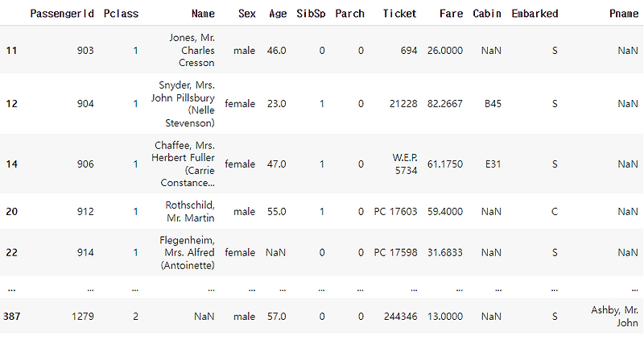644x340 pixels.
Task: Click the Pname cell Ashby, Mr. John
Action: click(615, 316)
